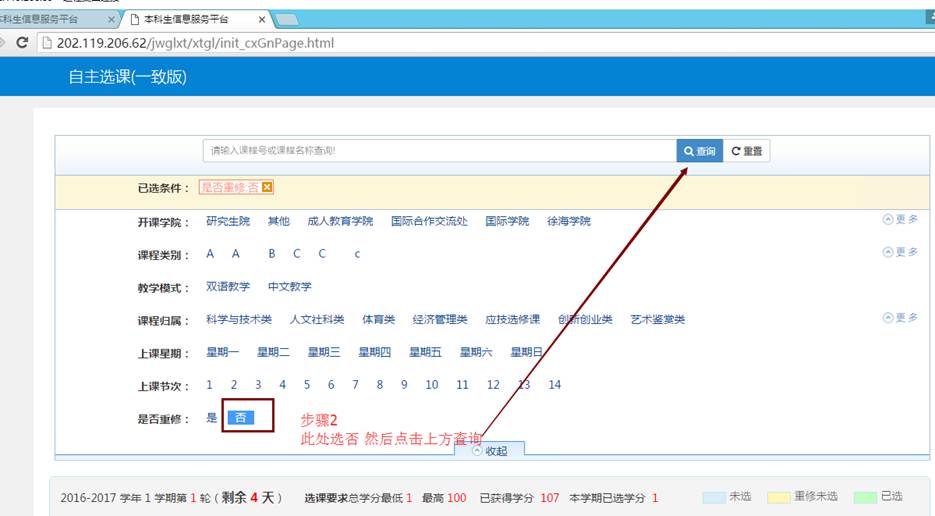Reload the page with browser refresh icon

(x=22, y=43)
